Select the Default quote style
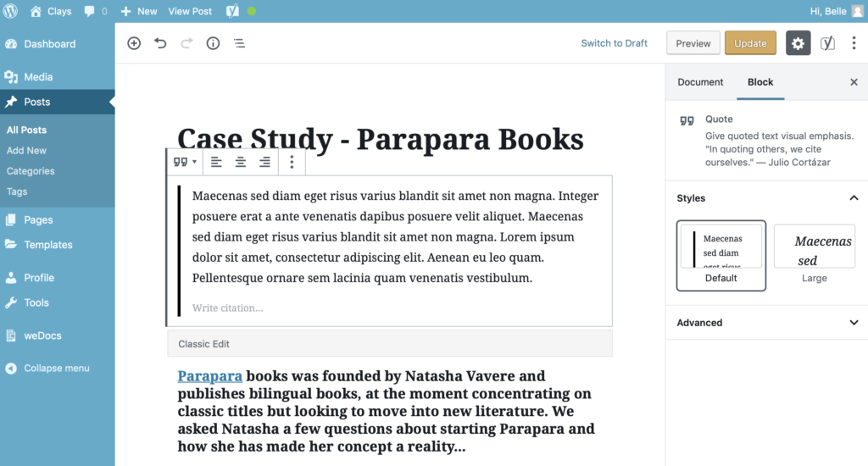The image size is (868, 466). pyautogui.click(x=721, y=256)
